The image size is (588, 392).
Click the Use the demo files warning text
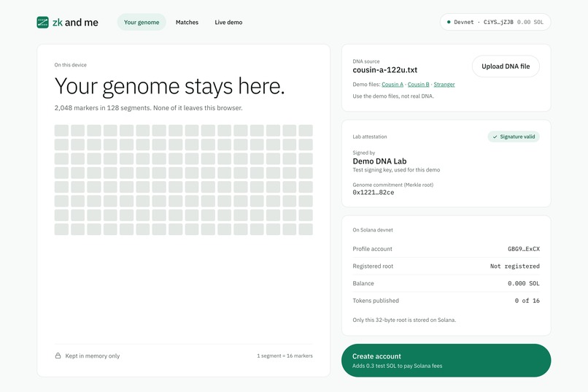click(x=393, y=96)
